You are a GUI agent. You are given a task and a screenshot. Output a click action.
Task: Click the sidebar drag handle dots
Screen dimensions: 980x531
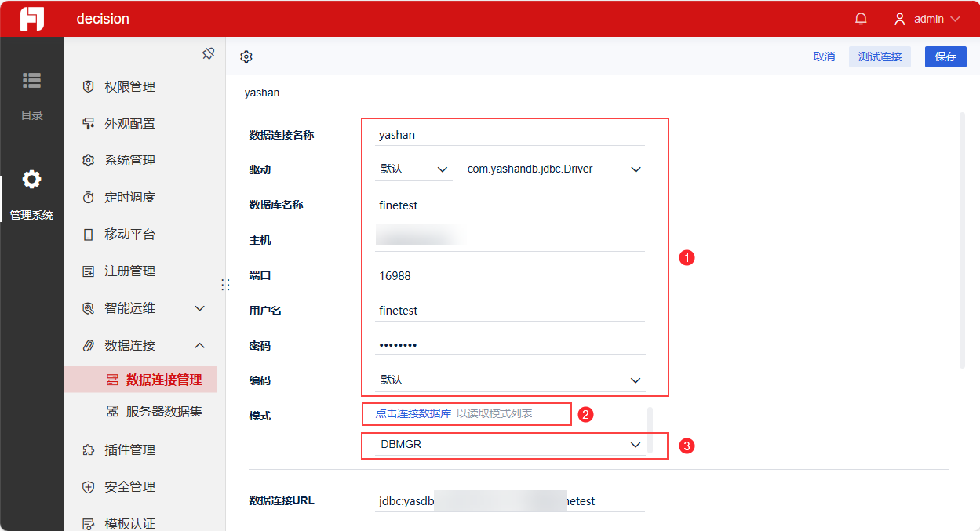(x=224, y=285)
